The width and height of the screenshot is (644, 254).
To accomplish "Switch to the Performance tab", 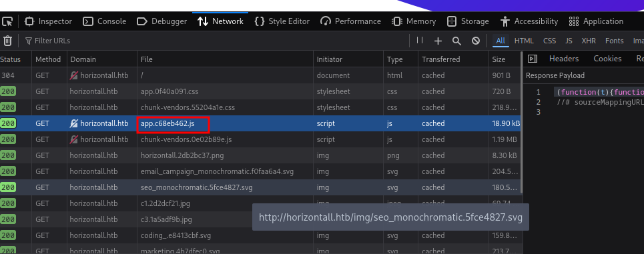I will click(x=351, y=21).
